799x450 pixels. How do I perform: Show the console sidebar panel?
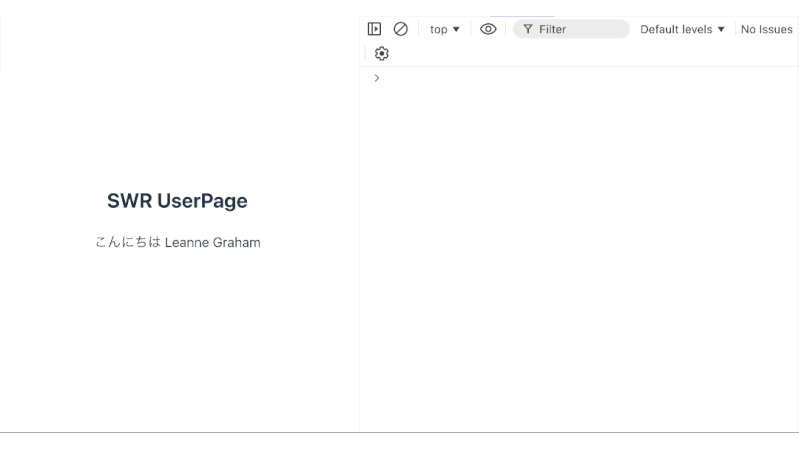click(x=374, y=29)
